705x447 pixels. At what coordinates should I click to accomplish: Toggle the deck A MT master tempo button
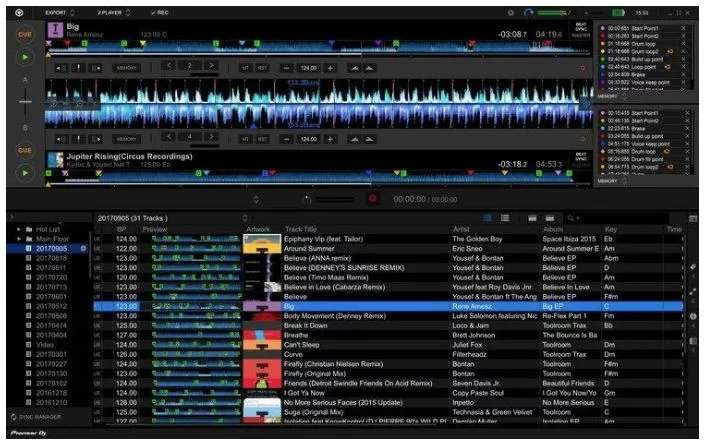coord(245,68)
